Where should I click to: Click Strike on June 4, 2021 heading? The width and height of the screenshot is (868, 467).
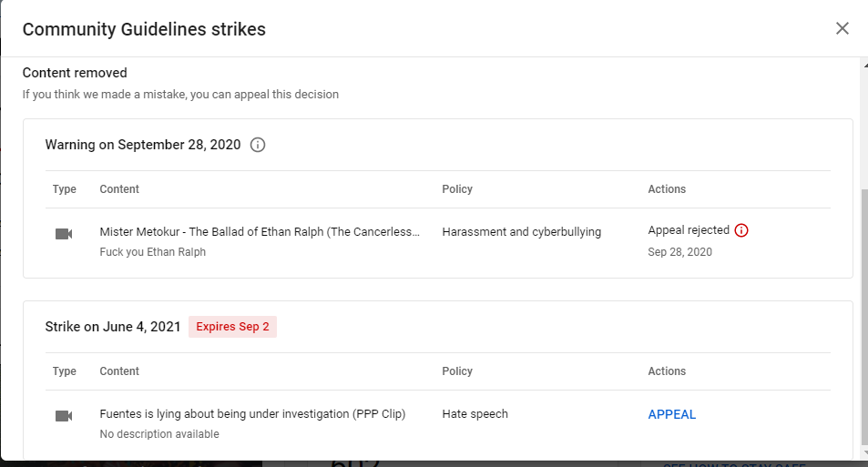pos(113,327)
